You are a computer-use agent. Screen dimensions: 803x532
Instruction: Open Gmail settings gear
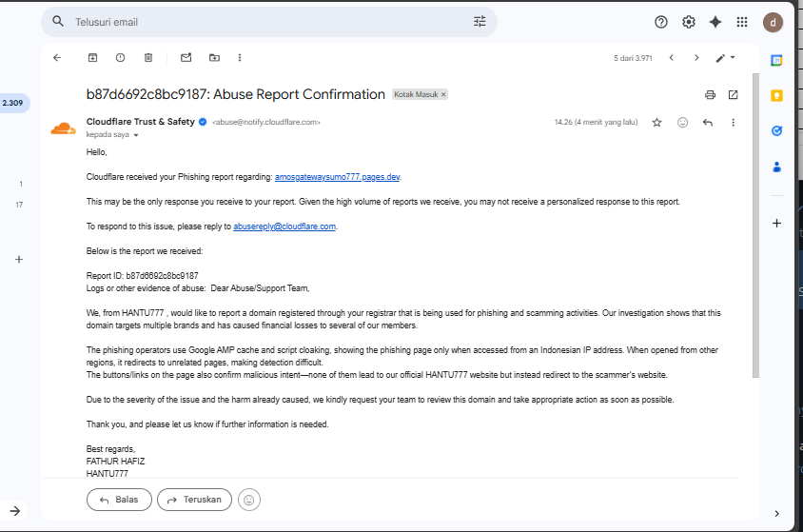coord(688,22)
